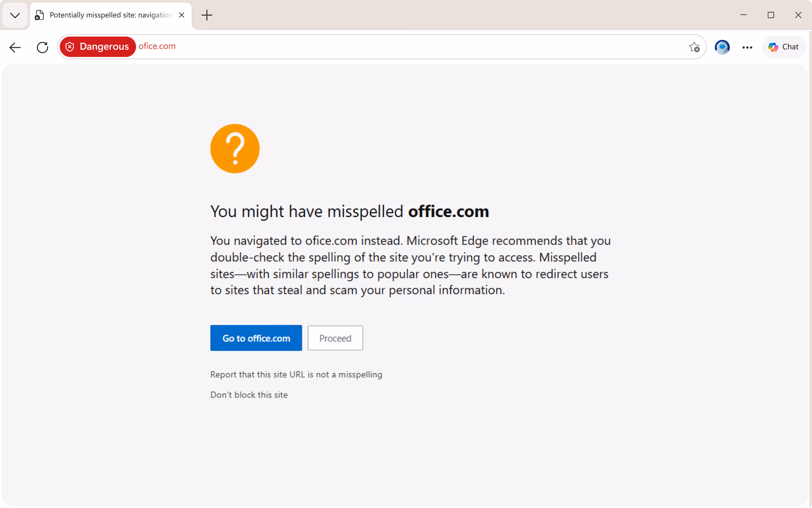The image size is (812, 508).
Task: Click the Proceed button
Action: (x=335, y=338)
